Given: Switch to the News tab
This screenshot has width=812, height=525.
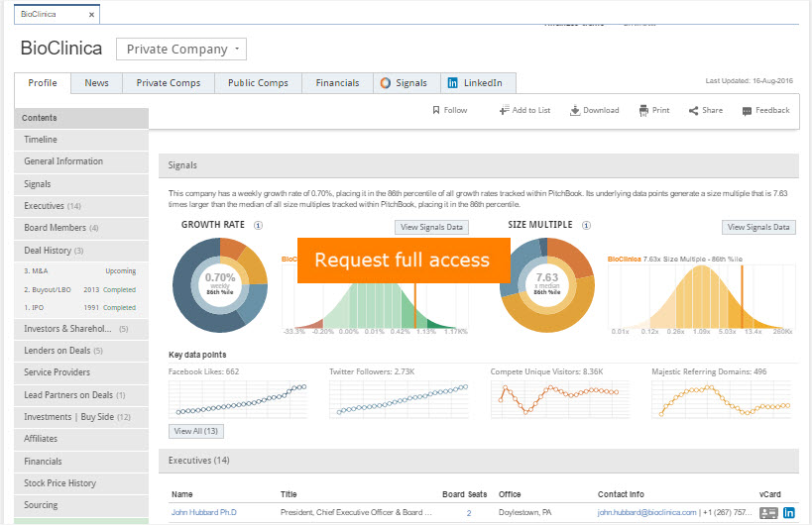Looking at the screenshot, I should [96, 83].
